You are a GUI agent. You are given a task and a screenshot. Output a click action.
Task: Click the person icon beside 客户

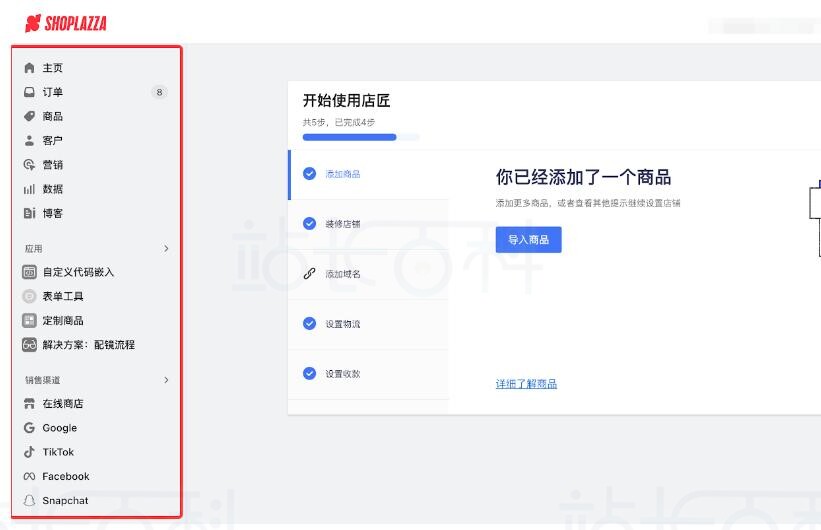pos(29,140)
